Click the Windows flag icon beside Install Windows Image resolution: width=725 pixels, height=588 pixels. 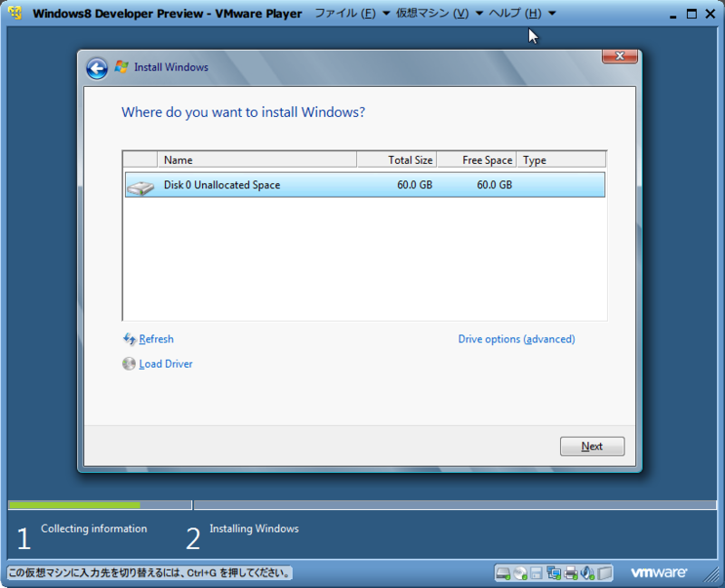pyautogui.click(x=121, y=66)
